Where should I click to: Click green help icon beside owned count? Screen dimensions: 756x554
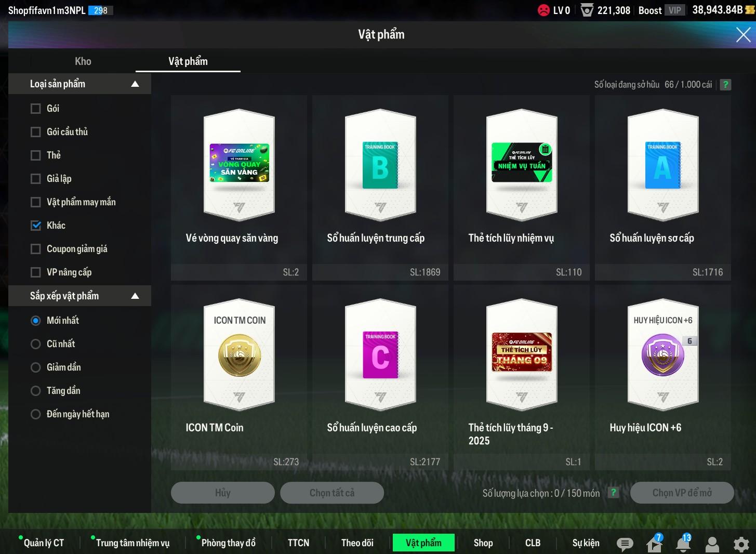point(725,85)
